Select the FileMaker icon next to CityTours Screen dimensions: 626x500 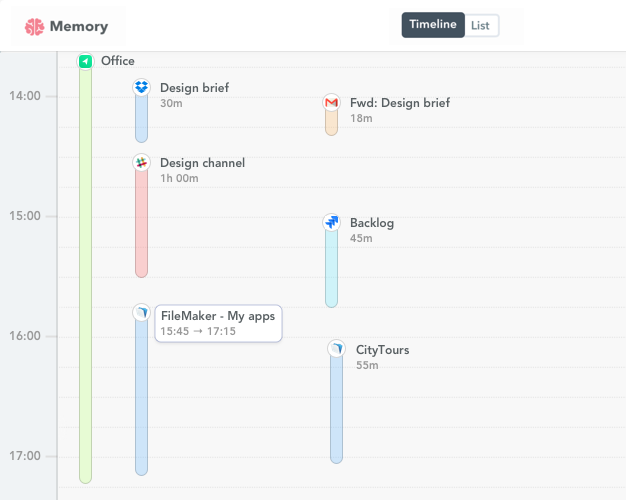(337, 349)
